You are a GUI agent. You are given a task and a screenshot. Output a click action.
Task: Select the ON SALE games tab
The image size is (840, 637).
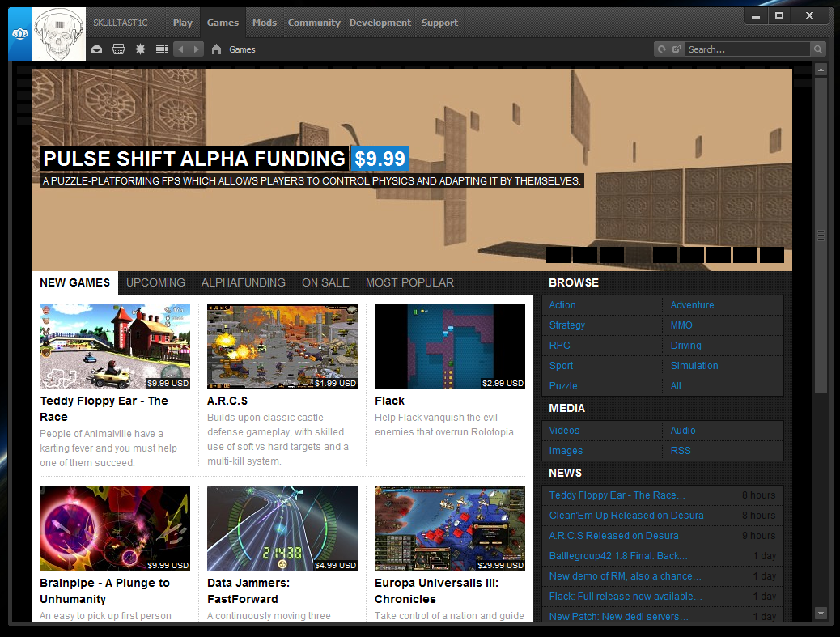point(325,282)
